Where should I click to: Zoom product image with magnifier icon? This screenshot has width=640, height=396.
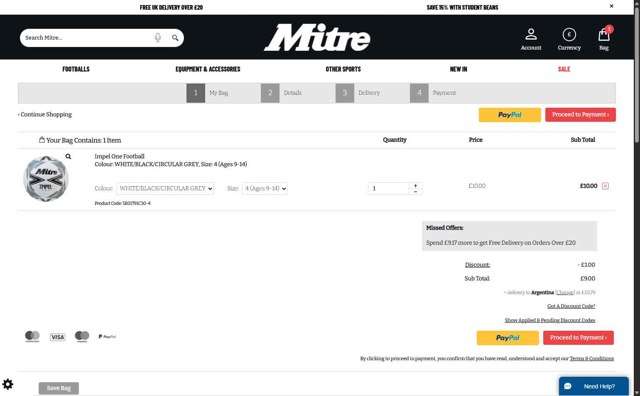pyautogui.click(x=68, y=156)
